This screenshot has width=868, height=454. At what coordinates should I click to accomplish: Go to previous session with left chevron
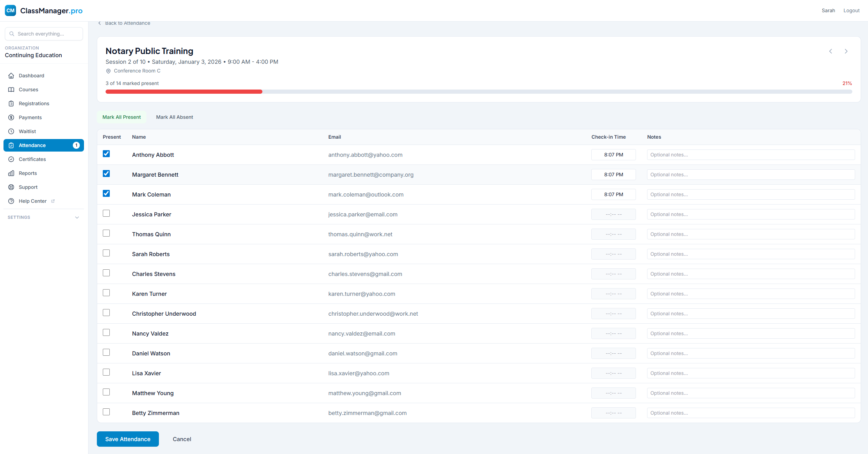pyautogui.click(x=831, y=51)
